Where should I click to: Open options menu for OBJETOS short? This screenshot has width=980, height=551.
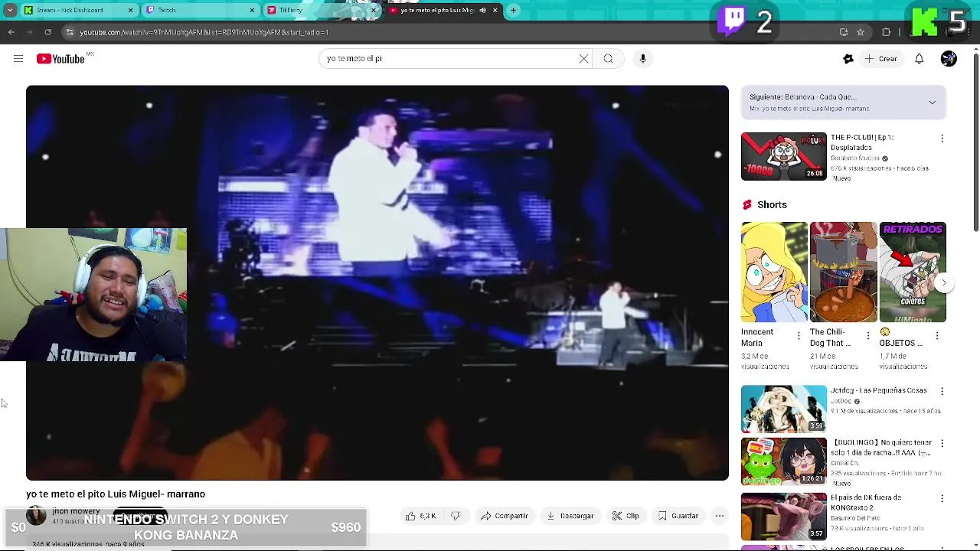point(937,336)
